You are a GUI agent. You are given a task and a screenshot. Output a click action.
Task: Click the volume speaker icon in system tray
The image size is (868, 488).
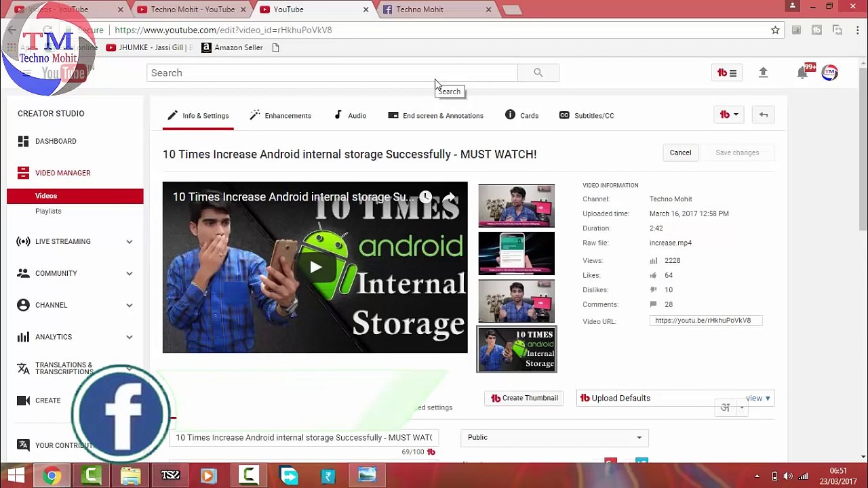[788, 476]
